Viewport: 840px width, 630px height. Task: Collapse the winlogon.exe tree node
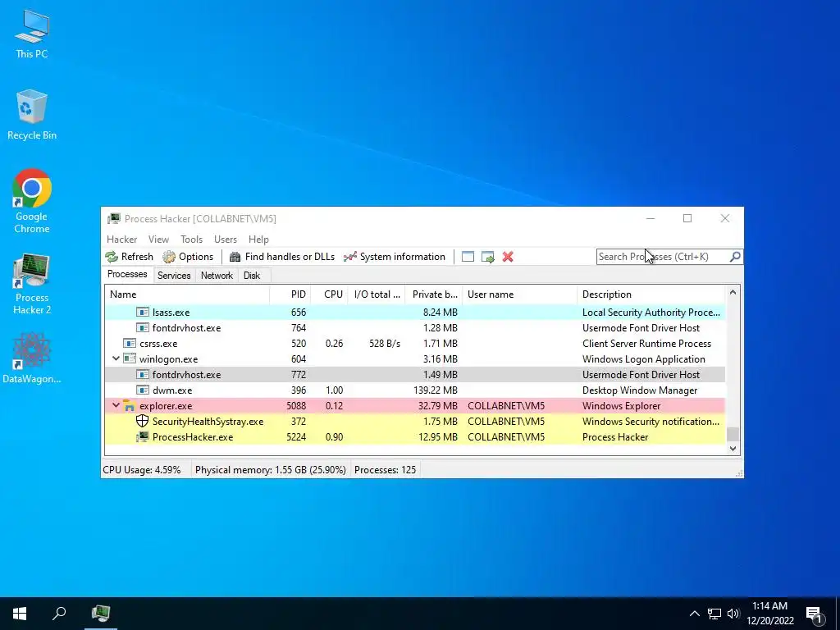(116, 358)
